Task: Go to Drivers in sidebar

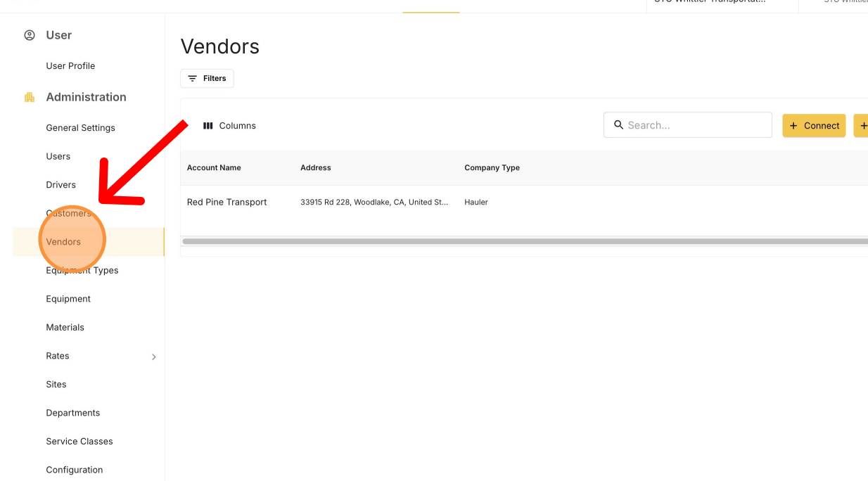Action: (60, 185)
